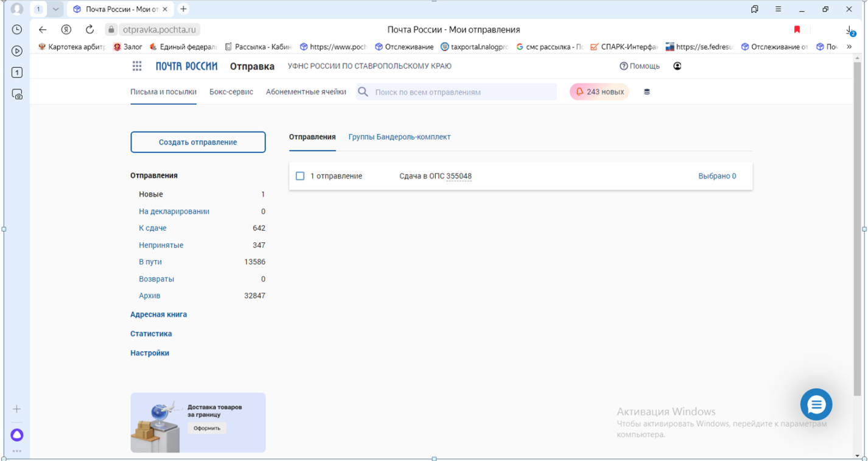Open the chat support bubble
This screenshot has width=868, height=461.
(x=816, y=404)
